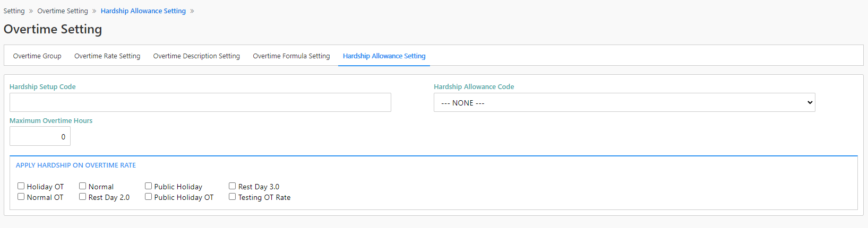Open the Setting breadcrumb link
This screenshot has width=868, height=228.
[14, 11]
